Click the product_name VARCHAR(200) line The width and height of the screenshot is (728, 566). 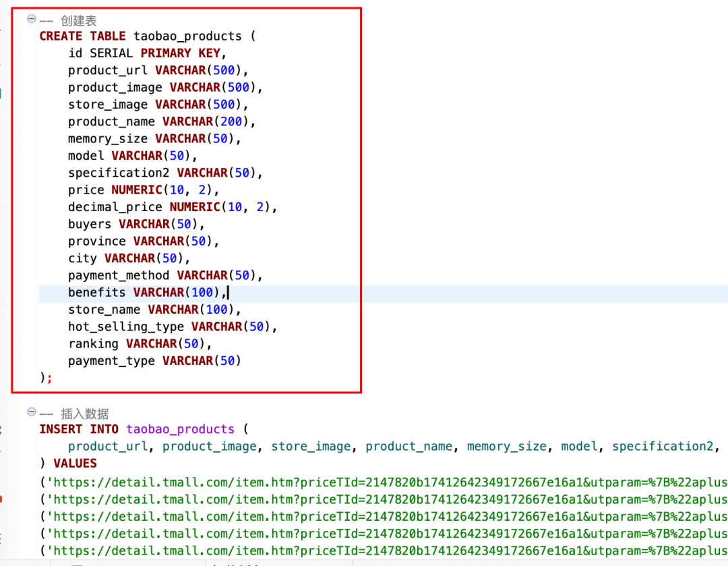(162, 121)
